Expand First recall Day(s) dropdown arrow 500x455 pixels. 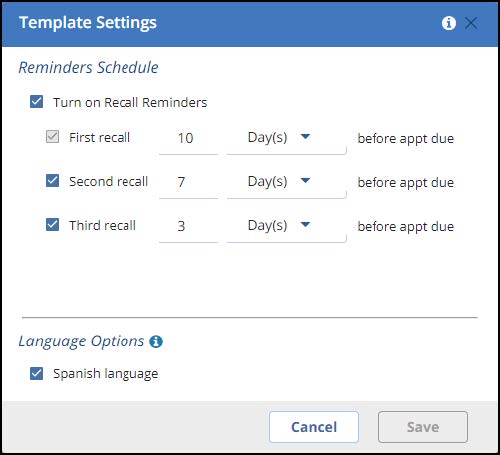305,136
